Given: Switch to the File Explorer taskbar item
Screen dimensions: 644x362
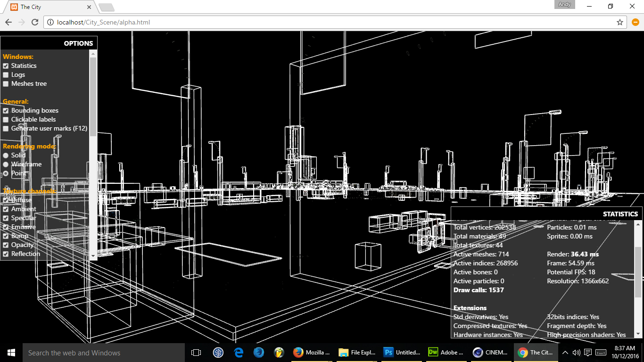Looking at the screenshot, I should (357, 353).
